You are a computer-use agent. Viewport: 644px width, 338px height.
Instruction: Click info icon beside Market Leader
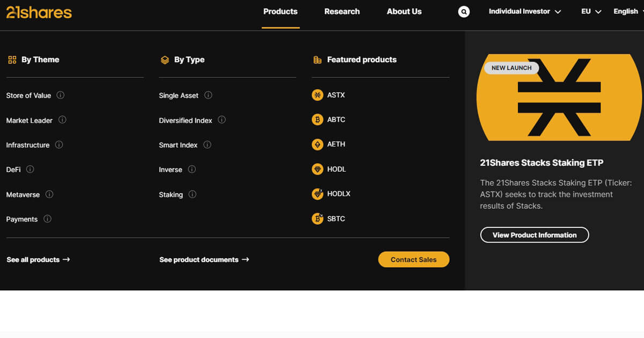point(62,120)
